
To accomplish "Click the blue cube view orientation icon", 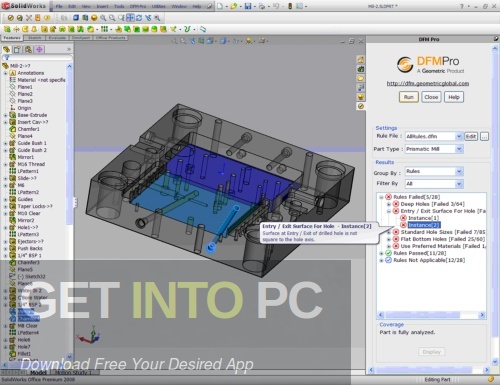I will (76, 18).
